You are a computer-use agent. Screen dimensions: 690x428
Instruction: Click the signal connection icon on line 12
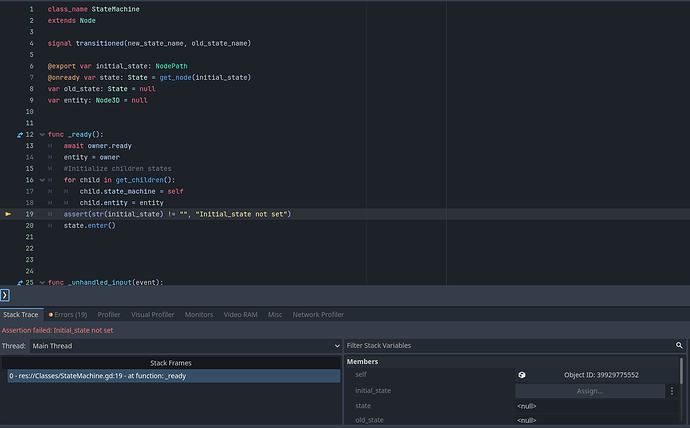[20, 135]
